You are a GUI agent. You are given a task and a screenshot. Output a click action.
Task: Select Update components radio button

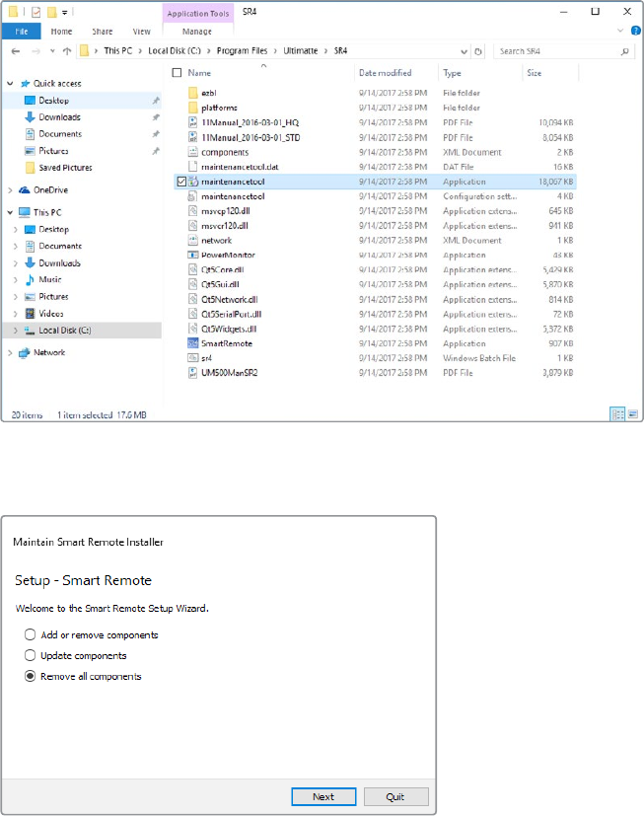pos(31,656)
